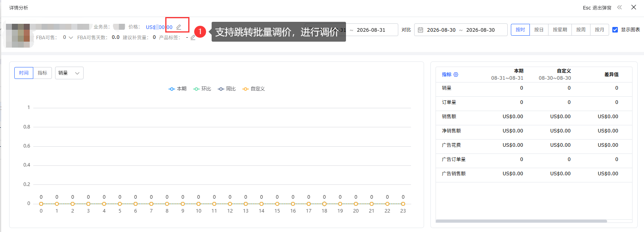Screen dimensions: 644x232
Task: Toggle the 环比 legend series
Action: (x=202, y=89)
